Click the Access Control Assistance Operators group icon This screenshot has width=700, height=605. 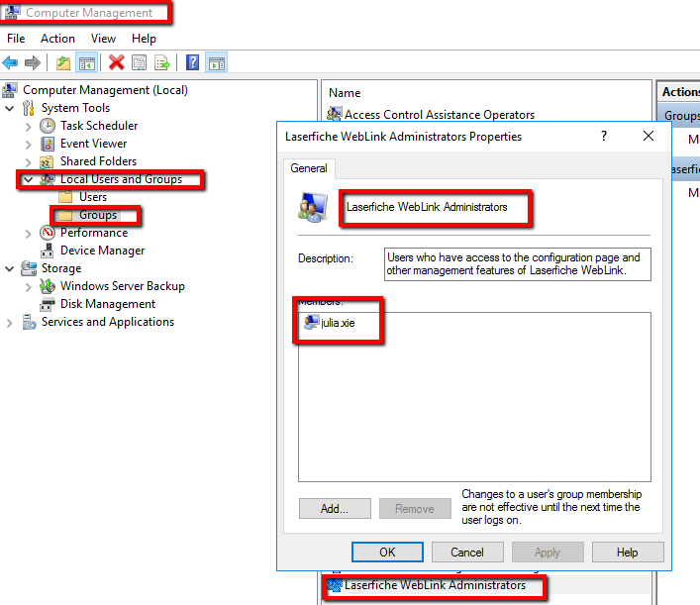[335, 114]
